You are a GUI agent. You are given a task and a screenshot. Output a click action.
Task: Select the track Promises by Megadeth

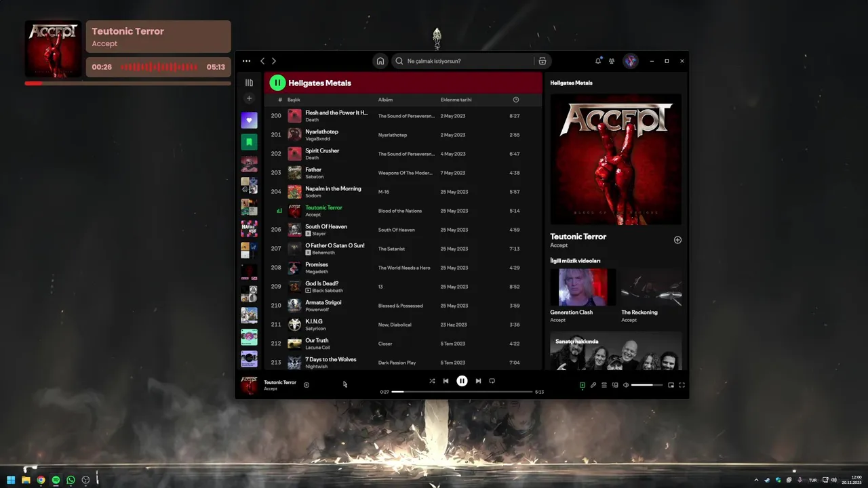[403, 268]
